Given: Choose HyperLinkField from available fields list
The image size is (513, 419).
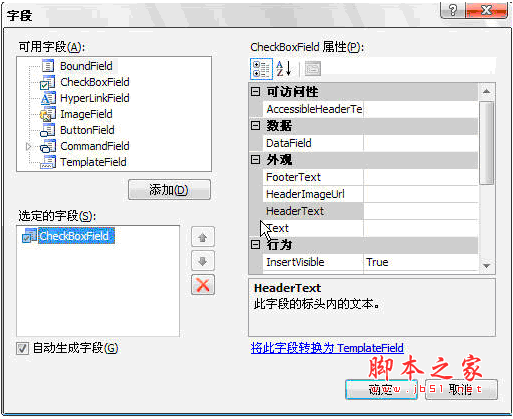Looking at the screenshot, I should 95,98.
